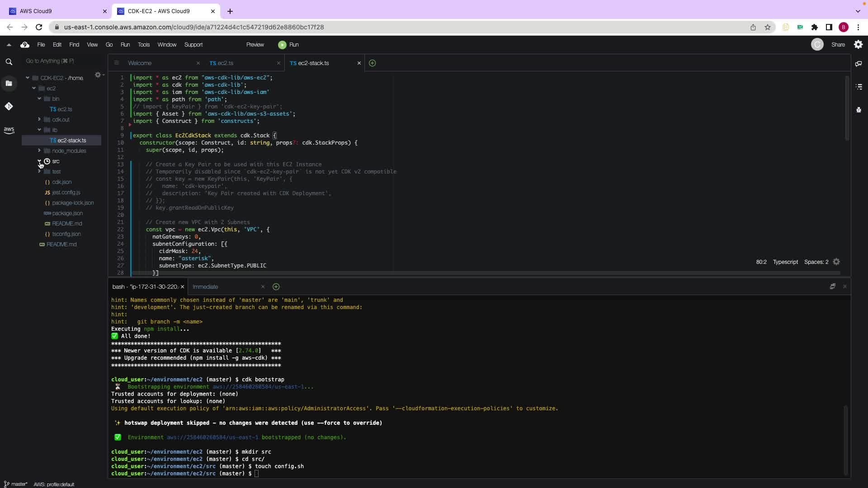Open Cloud9 preferences gear in top bar
This screenshot has height=488, width=868.
(x=858, y=44)
